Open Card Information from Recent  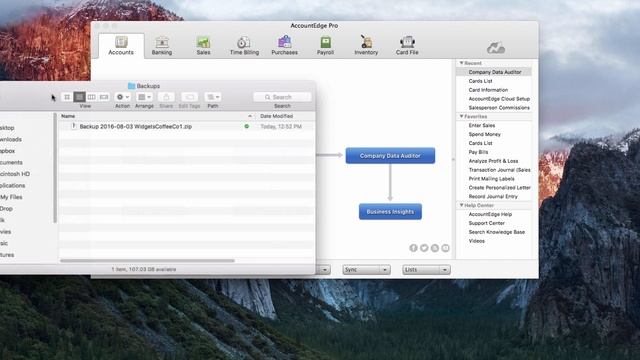488,90
